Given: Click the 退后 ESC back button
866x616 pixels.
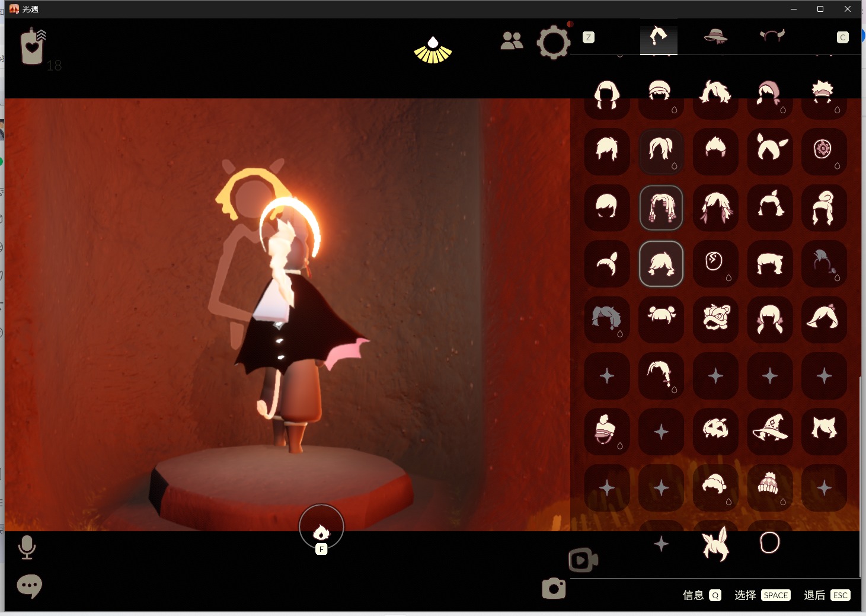Looking at the screenshot, I should tap(827, 595).
